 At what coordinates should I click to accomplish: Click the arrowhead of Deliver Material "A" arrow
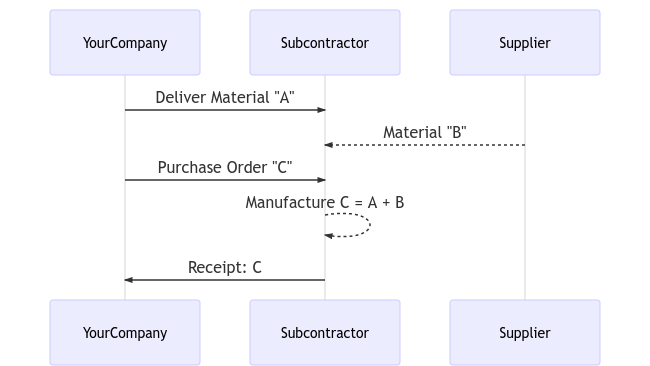pyautogui.click(x=321, y=110)
